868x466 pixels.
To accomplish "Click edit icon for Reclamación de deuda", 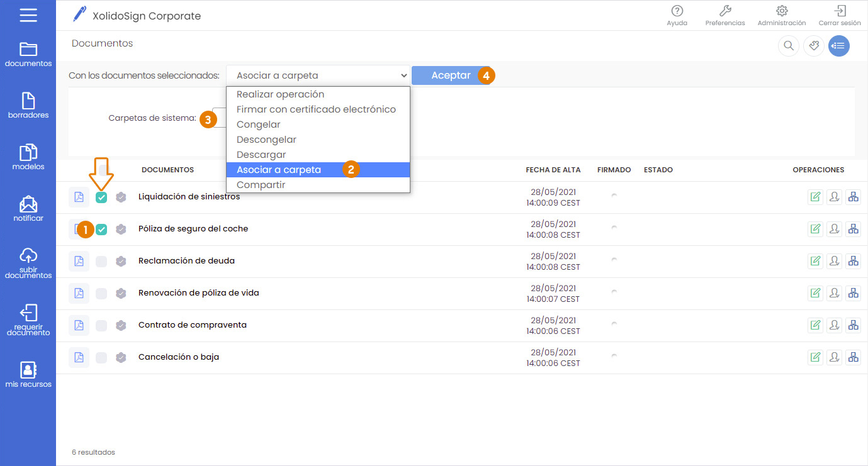I will pos(815,261).
